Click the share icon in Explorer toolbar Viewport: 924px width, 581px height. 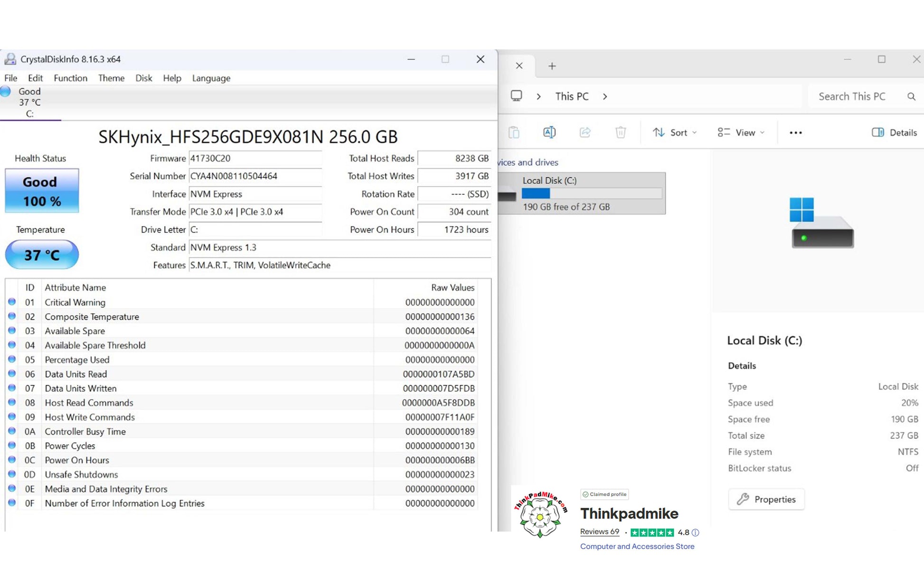point(585,133)
